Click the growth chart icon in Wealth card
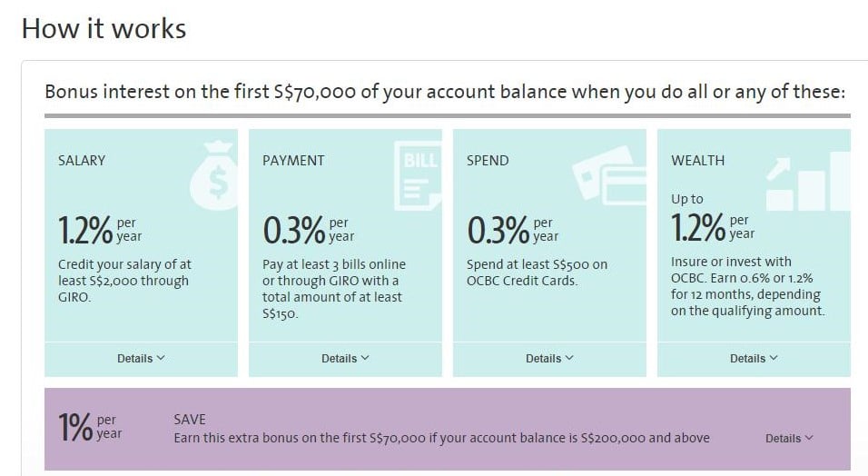Image resolution: width=868 pixels, height=476 pixels. (808, 181)
